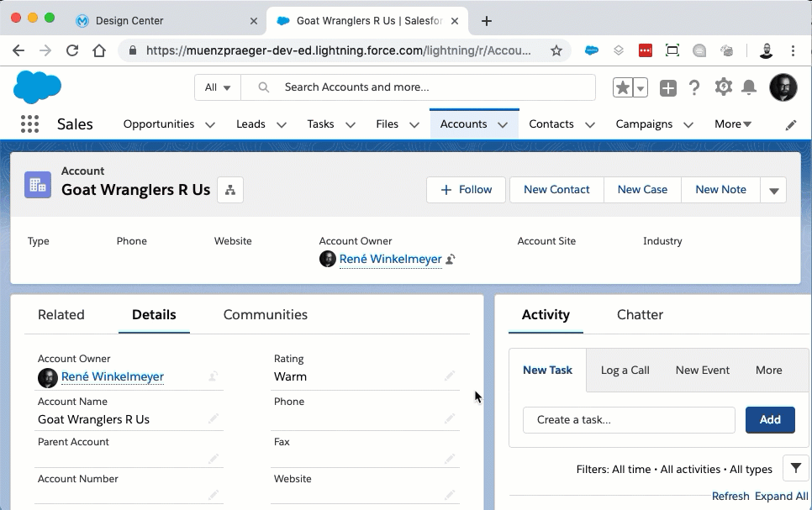Click the Refresh activity link
This screenshot has height=510, width=812.
point(730,496)
